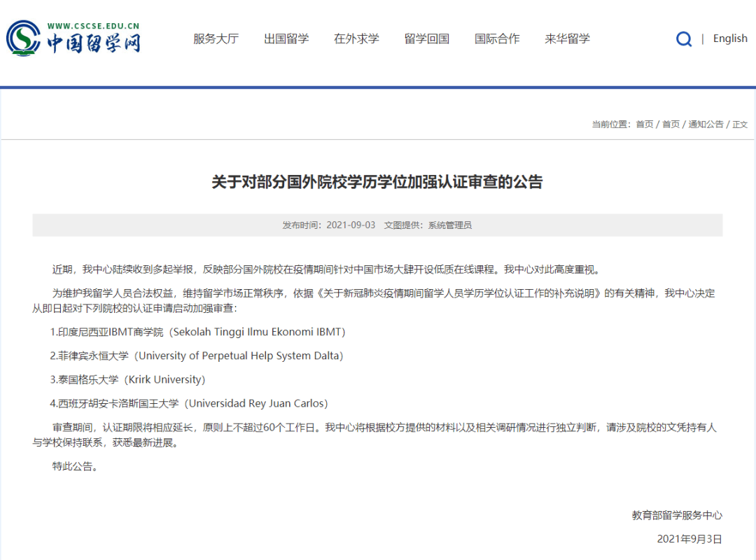Click the Krirk University list entry

click(128, 379)
